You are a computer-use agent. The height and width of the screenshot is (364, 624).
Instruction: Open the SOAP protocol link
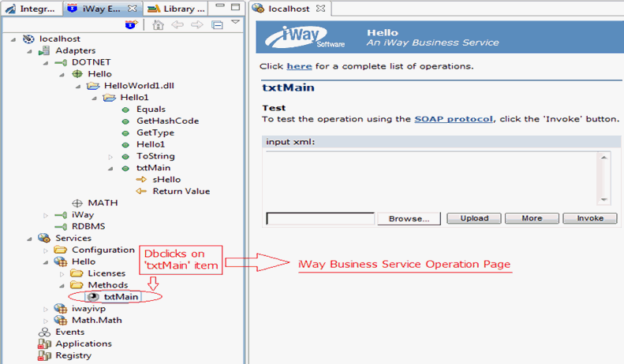coord(454,119)
